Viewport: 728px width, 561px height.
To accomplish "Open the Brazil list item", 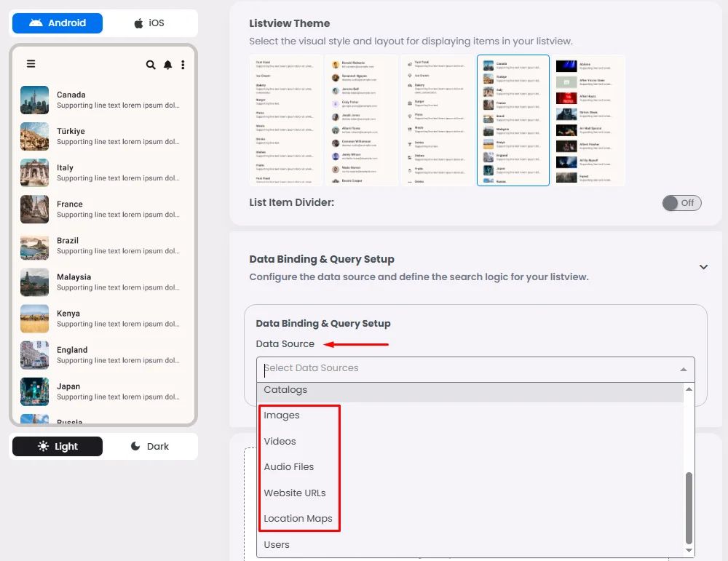I will point(102,245).
